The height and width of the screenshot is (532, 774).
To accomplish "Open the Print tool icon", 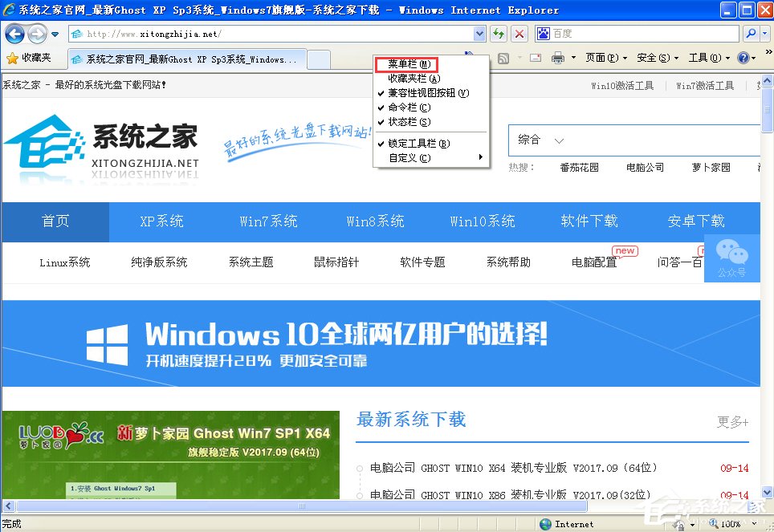I will pyautogui.click(x=560, y=57).
